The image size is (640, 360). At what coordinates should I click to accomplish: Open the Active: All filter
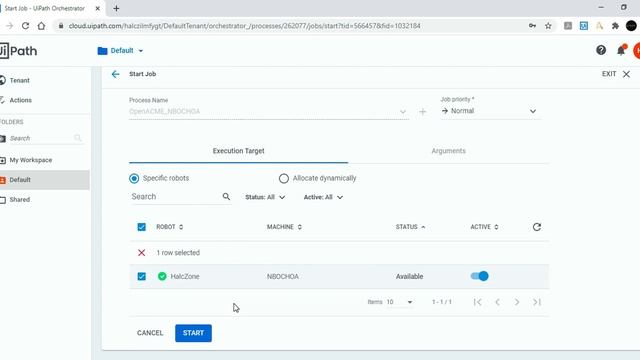323,197
